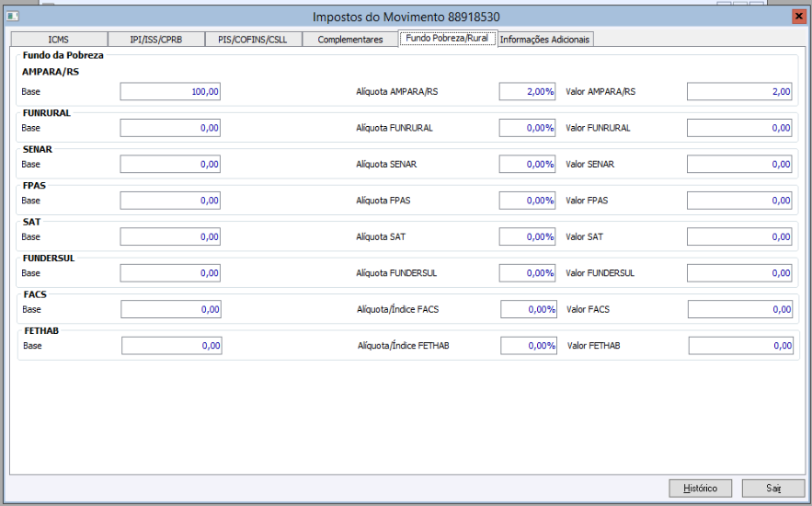Click the 'FUNRURAL' group heading
This screenshot has width=812, height=506.
47,113
